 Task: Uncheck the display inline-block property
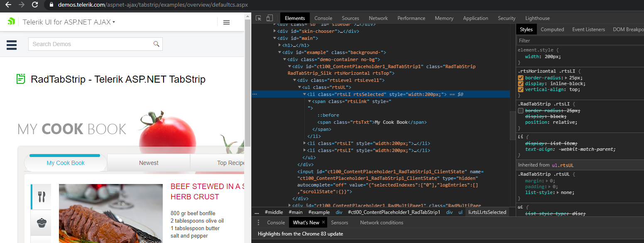point(521,83)
